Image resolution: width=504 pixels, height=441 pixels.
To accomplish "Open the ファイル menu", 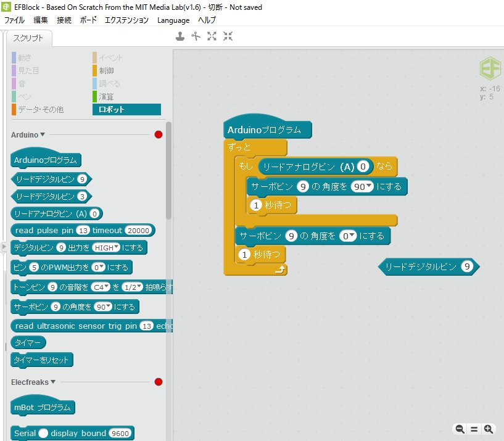I will 14,20.
